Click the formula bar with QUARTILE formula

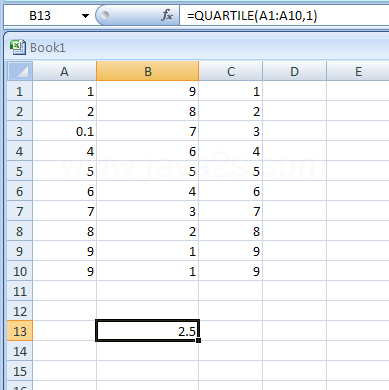pos(284,16)
